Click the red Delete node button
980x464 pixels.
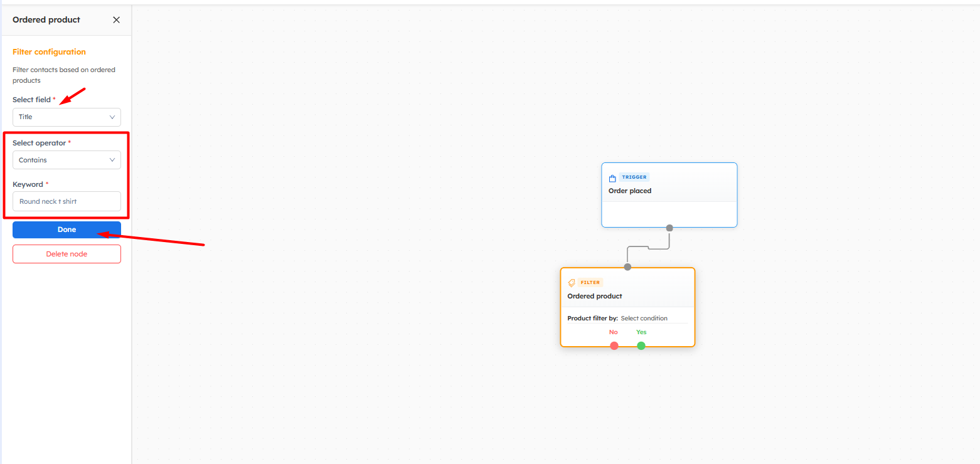point(67,254)
